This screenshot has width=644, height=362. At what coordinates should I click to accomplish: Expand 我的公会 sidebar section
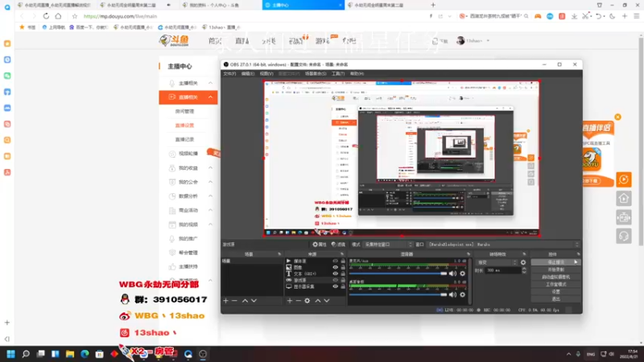pos(210,182)
